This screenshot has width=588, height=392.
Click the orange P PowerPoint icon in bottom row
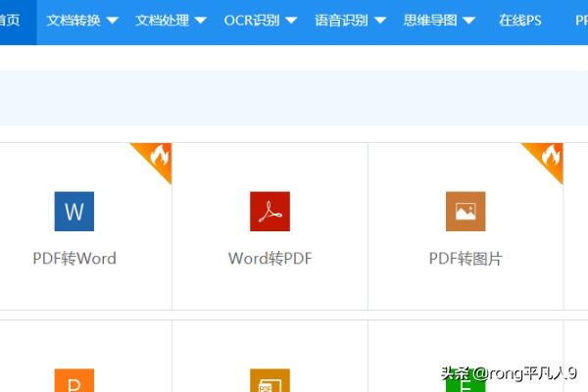(x=74, y=380)
